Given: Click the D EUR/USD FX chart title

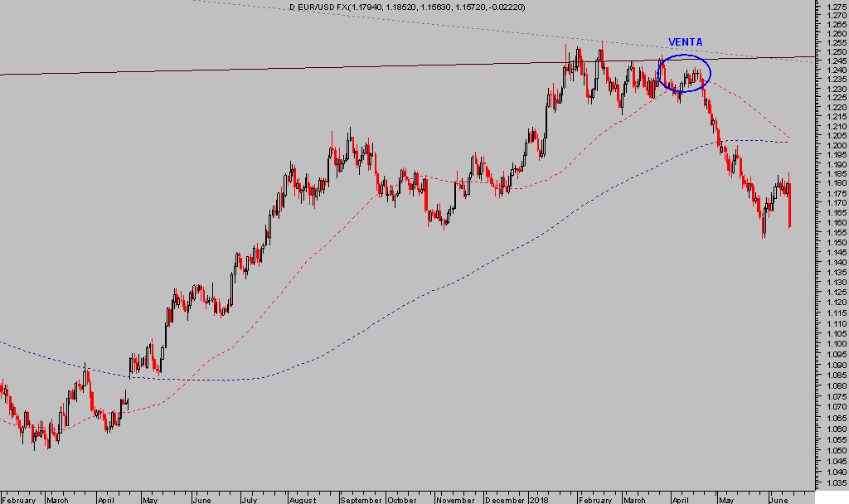Looking at the screenshot, I should tap(406, 7).
